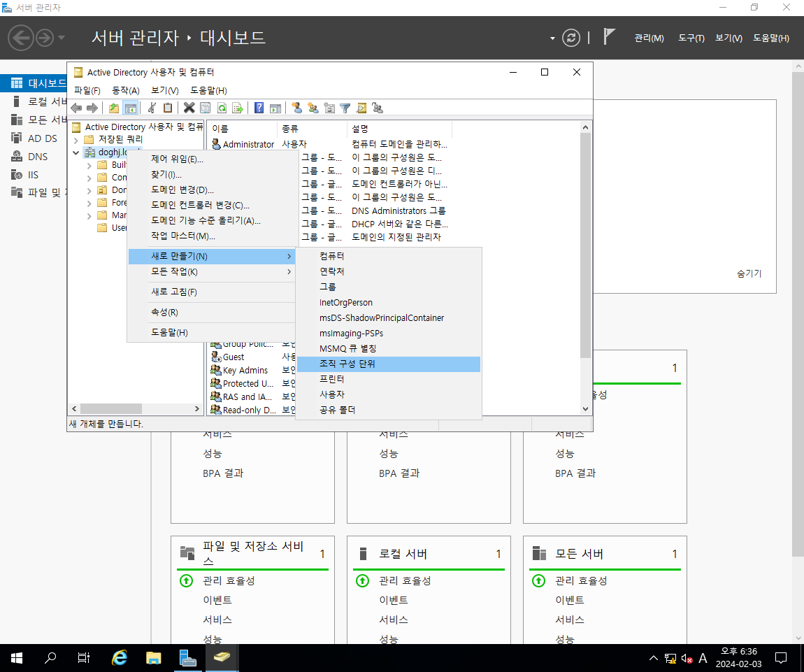Image resolution: width=804 pixels, height=672 pixels.
Task: Show hidden tray icons chevron
Action: 653,657
